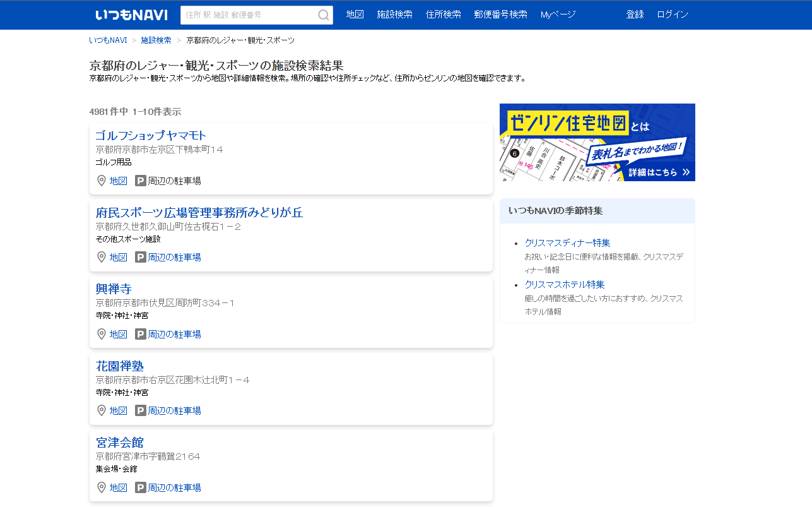Screen dimensions: 812x507
Task: Click the 登録 link
Action: coord(635,15)
